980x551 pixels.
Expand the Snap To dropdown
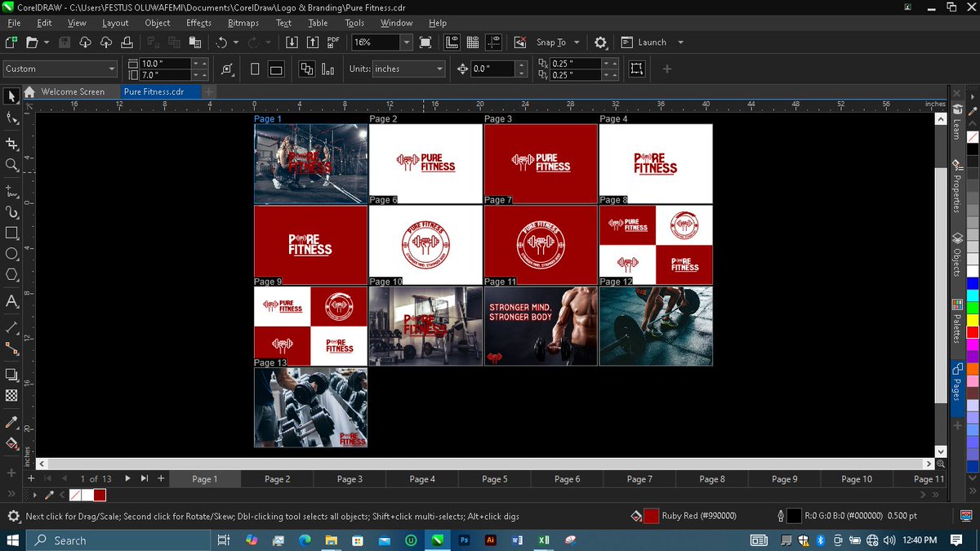pyautogui.click(x=577, y=42)
